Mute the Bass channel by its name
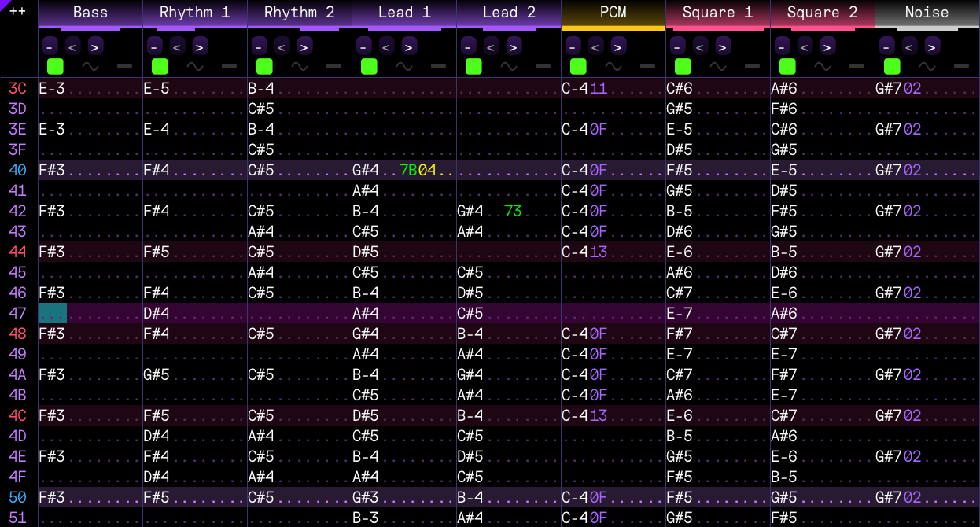This screenshot has height=527, width=980. pyautogui.click(x=90, y=13)
